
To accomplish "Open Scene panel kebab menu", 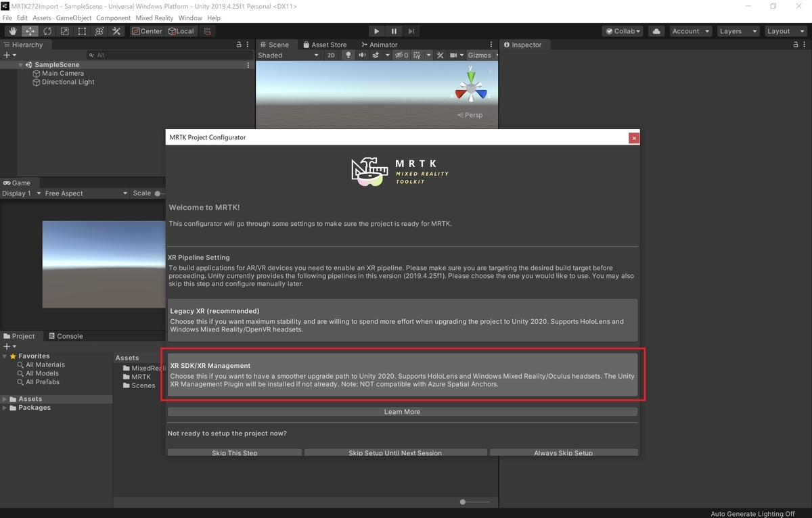I will 492,45.
